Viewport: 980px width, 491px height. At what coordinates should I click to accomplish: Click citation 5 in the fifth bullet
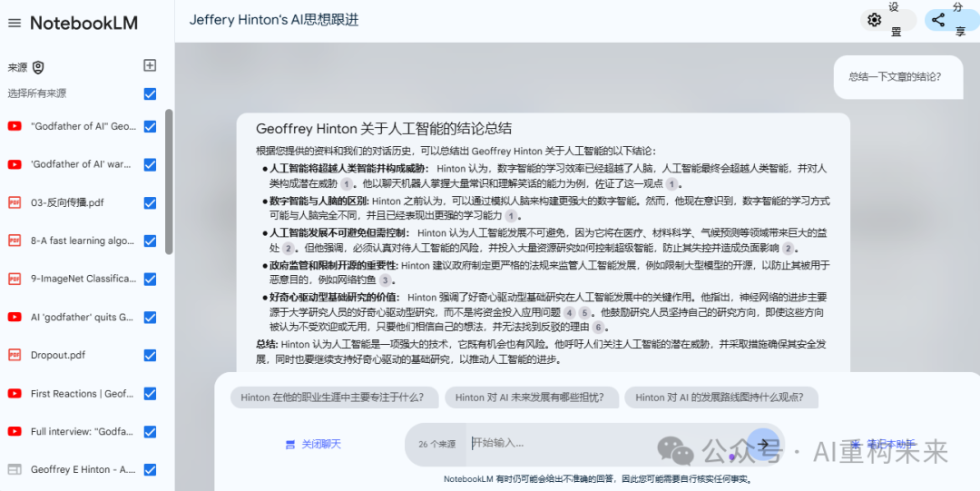(x=584, y=312)
